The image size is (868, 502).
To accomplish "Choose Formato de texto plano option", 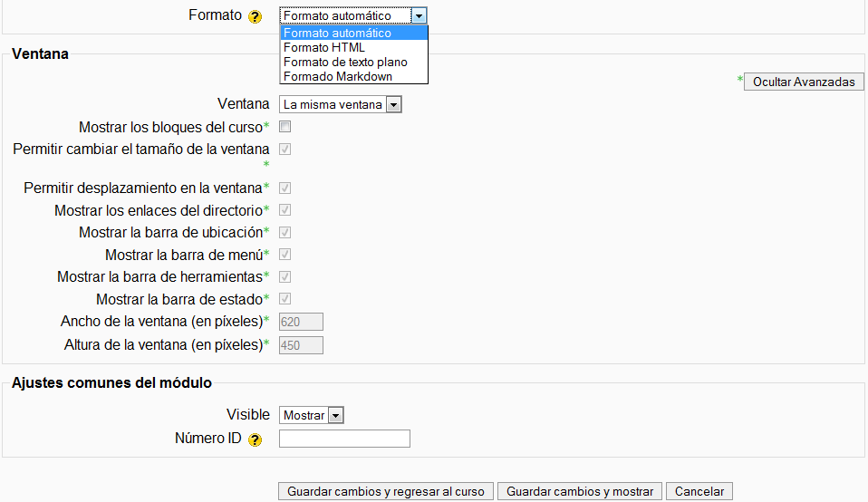I will click(x=345, y=63).
